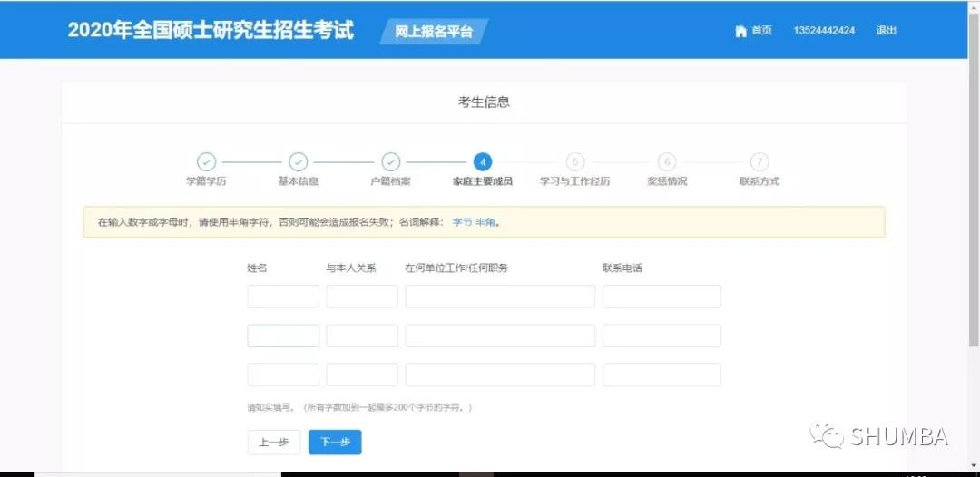Open account 13524442424 in header
The height and width of the screenshot is (477, 980).
click(824, 31)
